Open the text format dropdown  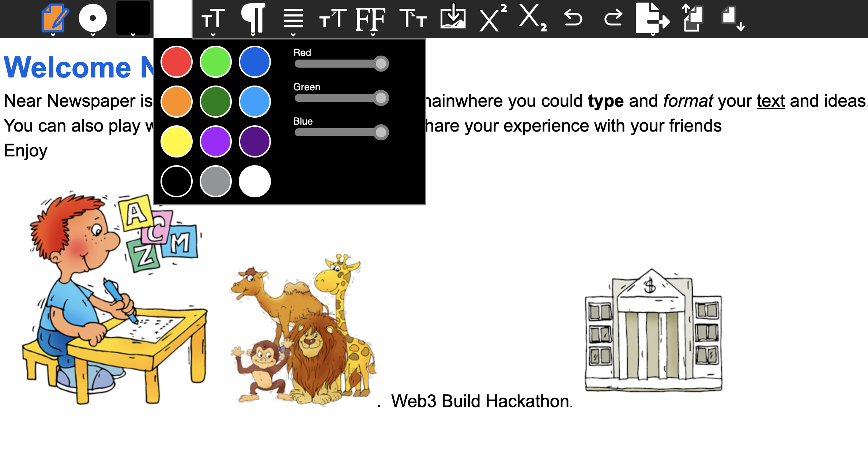coord(213,19)
